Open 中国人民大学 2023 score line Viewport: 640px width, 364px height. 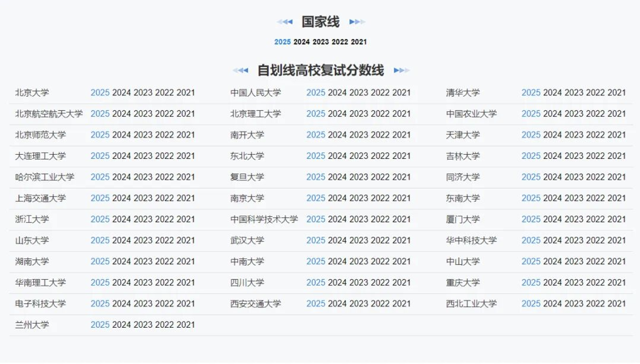pyautogui.click(x=358, y=93)
